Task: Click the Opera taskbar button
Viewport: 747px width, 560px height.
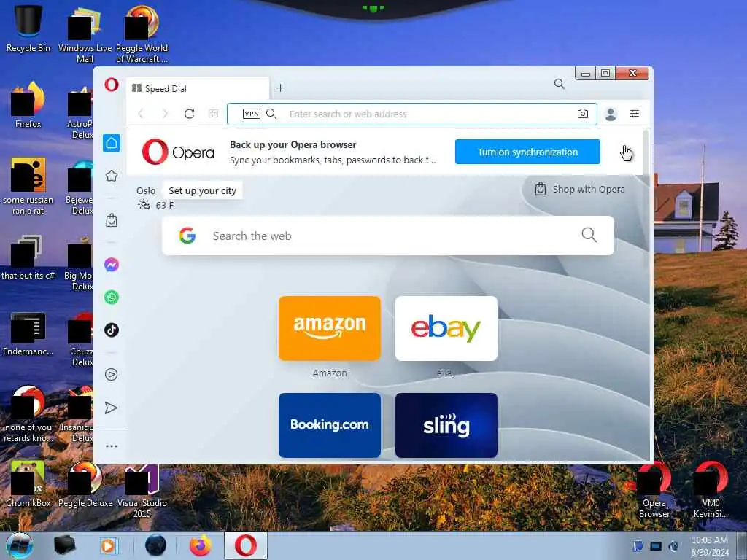Action: point(246,545)
